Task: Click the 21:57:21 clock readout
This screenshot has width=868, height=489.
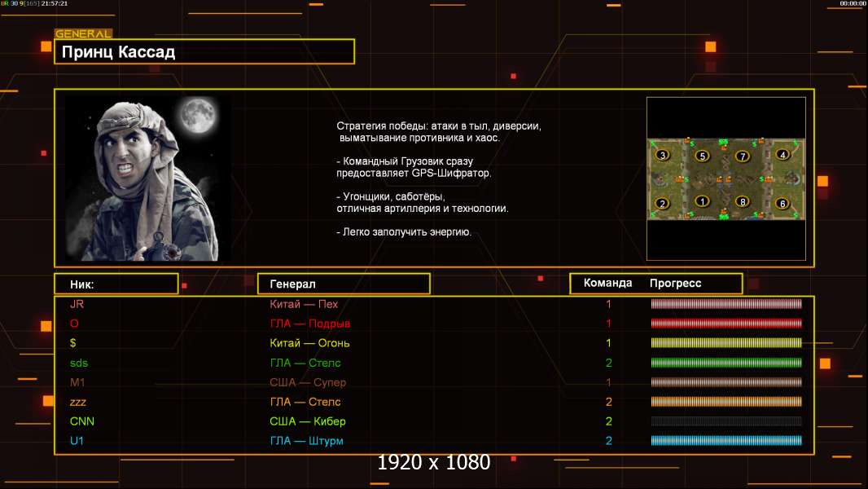Action: coord(55,3)
